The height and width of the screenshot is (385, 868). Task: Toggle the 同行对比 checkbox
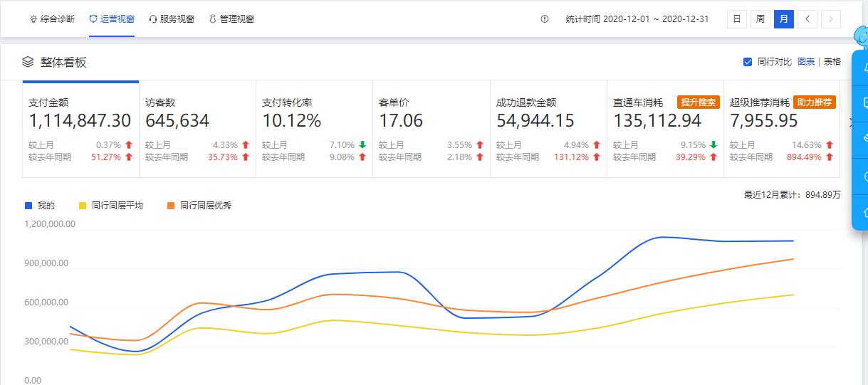(748, 62)
